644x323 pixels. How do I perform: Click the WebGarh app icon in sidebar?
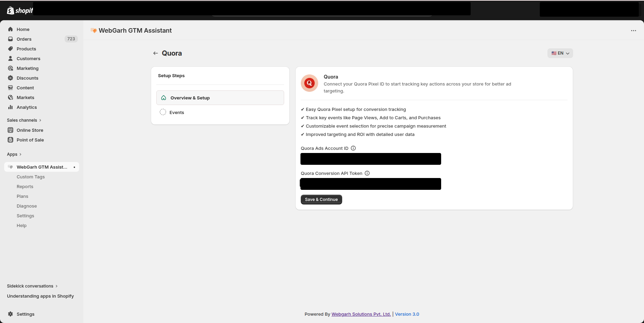click(x=10, y=167)
